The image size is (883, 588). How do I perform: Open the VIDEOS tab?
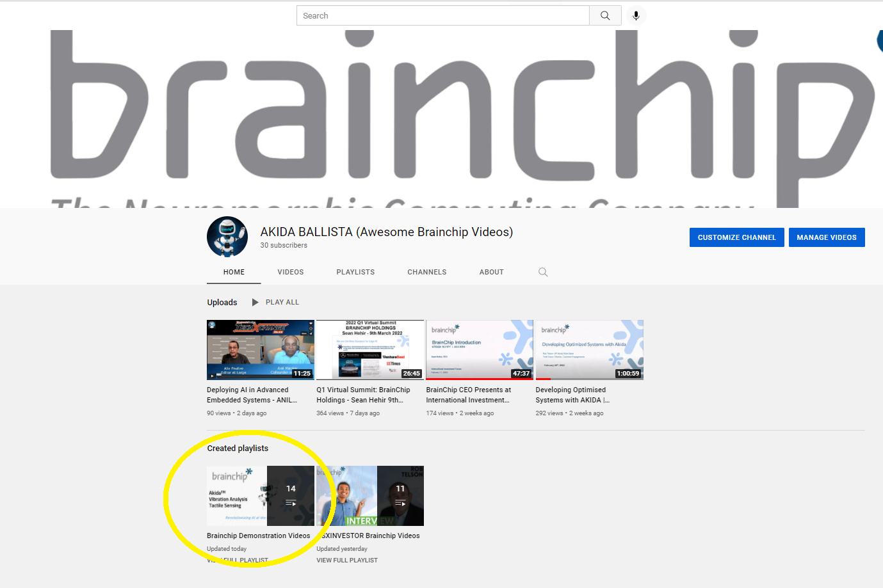[291, 272]
